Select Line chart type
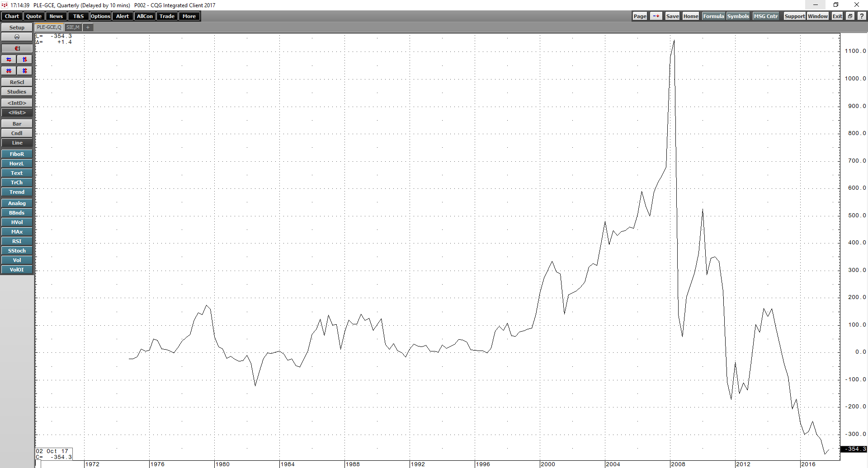Viewport: 868px width, 468px height. (17, 143)
